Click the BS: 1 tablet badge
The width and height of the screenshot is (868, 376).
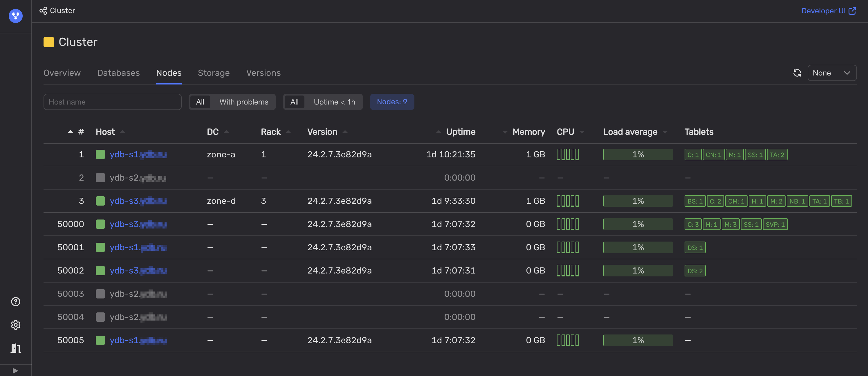pos(695,201)
